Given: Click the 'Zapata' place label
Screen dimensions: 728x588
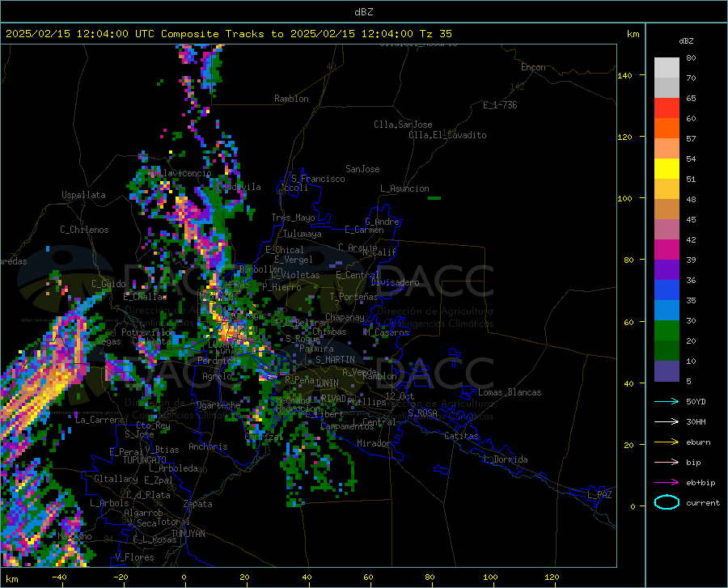Looking at the screenshot, I should (x=198, y=504).
